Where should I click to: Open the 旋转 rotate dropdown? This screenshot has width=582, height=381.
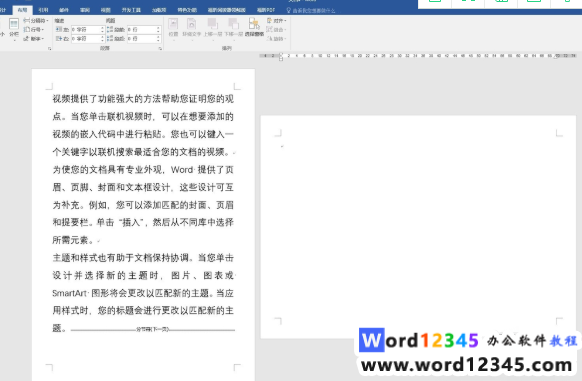tap(276, 38)
